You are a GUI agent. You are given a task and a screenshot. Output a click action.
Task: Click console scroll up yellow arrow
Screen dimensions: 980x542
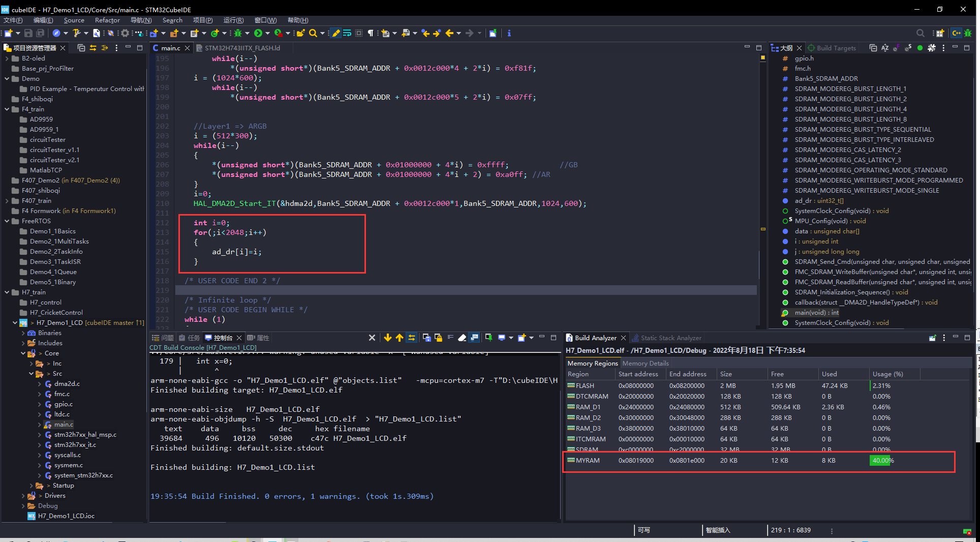tap(400, 338)
